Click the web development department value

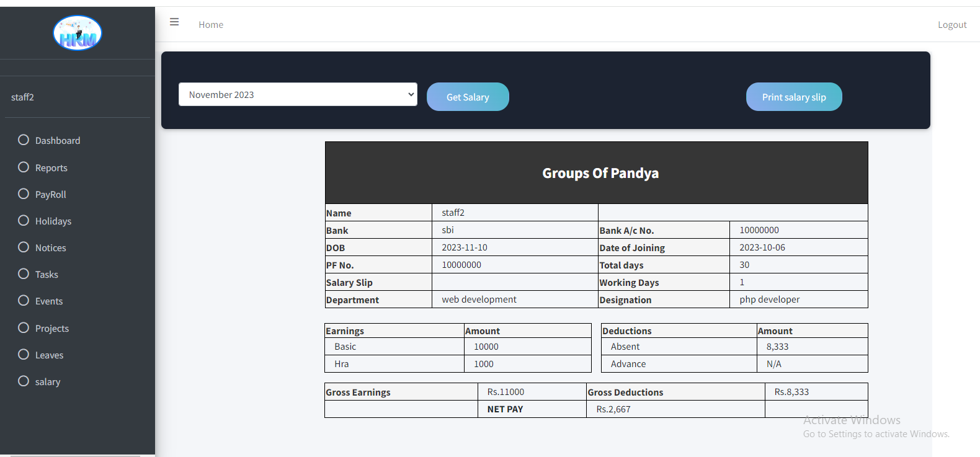coord(479,299)
